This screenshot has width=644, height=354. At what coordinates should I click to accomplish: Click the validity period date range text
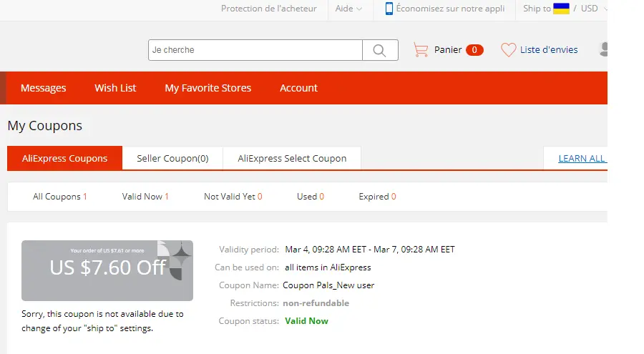coord(370,250)
